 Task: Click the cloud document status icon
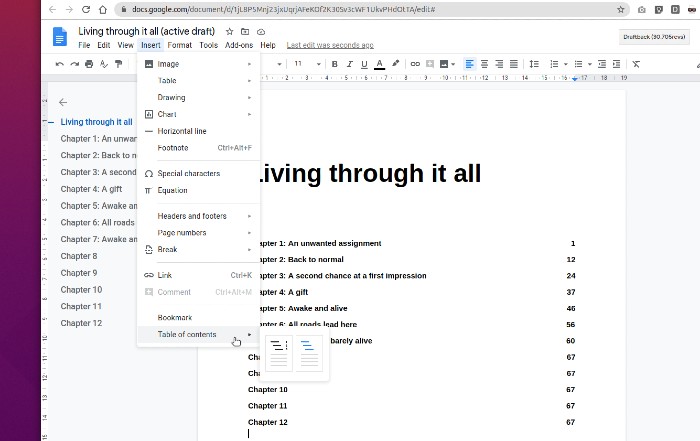pos(261,32)
